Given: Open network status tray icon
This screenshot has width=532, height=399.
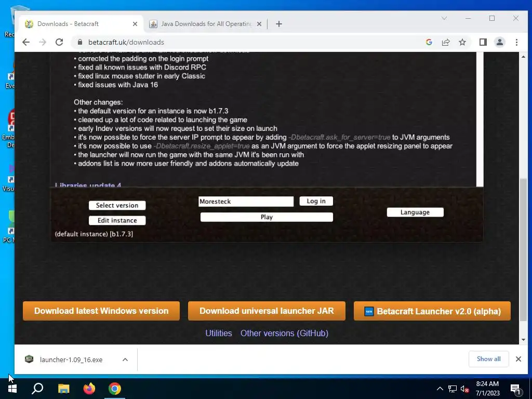Looking at the screenshot, I should (453, 389).
